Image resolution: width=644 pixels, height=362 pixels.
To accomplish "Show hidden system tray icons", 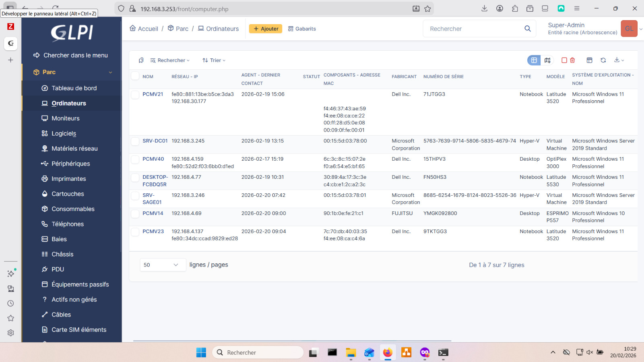I will (553, 352).
